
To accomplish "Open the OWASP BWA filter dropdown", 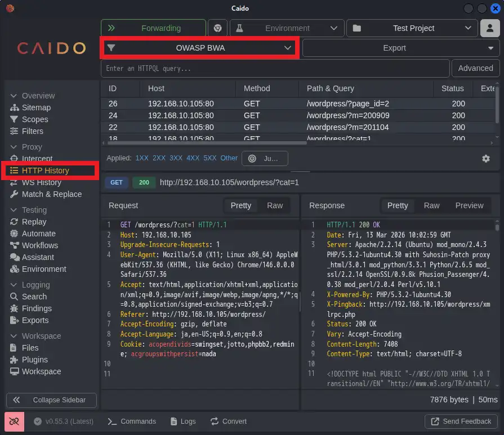I will pyautogui.click(x=200, y=48).
